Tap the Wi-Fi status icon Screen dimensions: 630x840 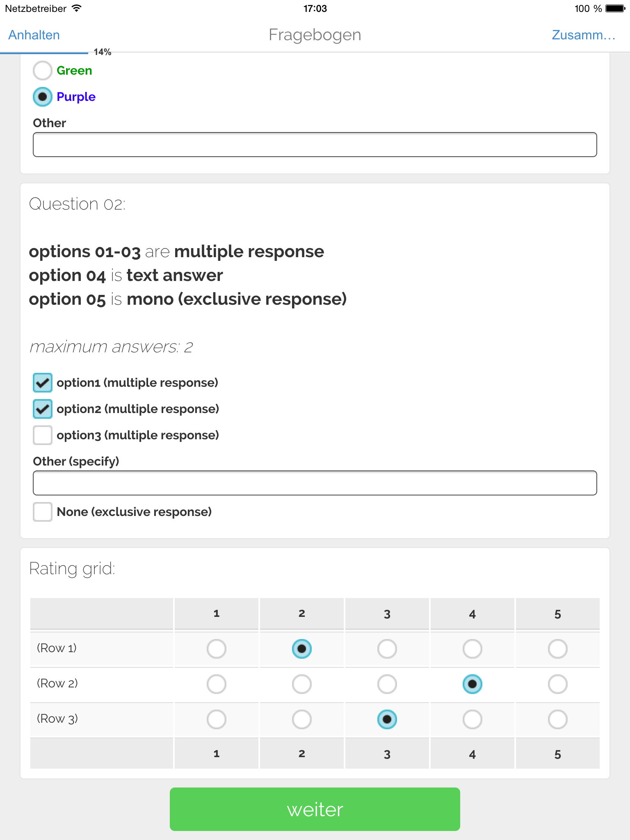pyautogui.click(x=76, y=8)
